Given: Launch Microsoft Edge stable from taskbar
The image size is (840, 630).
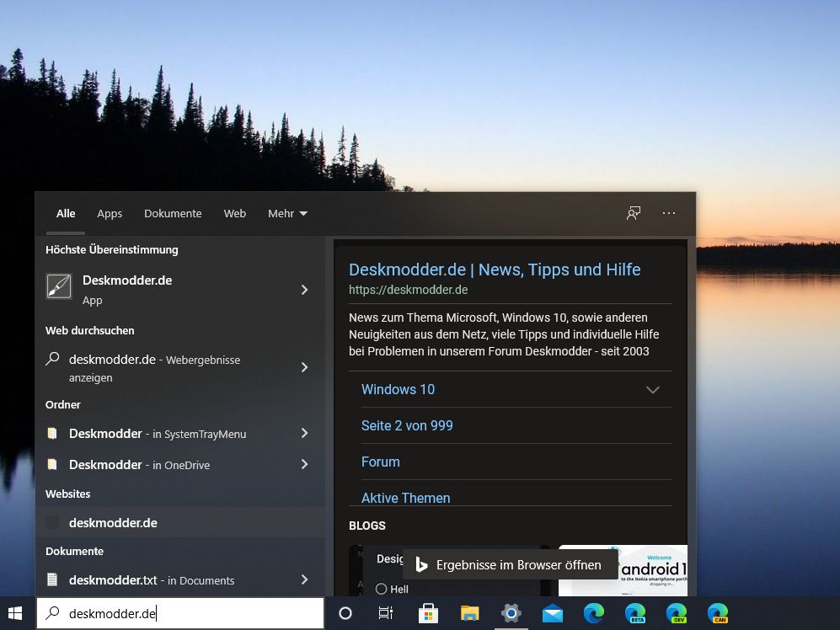Looking at the screenshot, I should point(594,613).
